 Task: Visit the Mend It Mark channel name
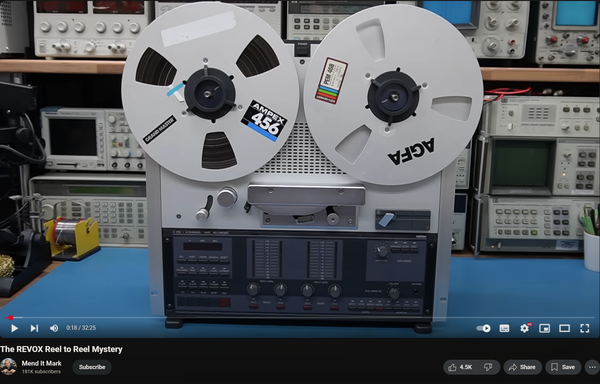tap(41, 363)
